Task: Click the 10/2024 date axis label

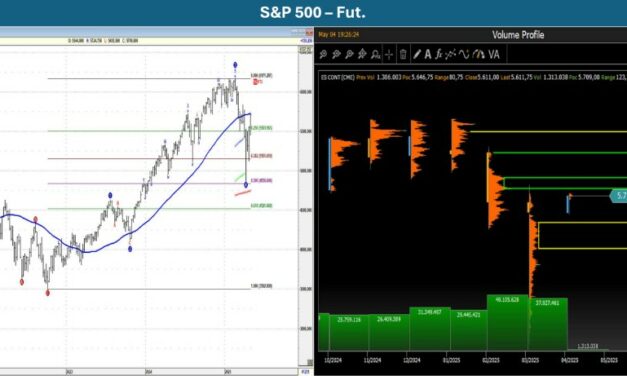Action: (x=333, y=360)
